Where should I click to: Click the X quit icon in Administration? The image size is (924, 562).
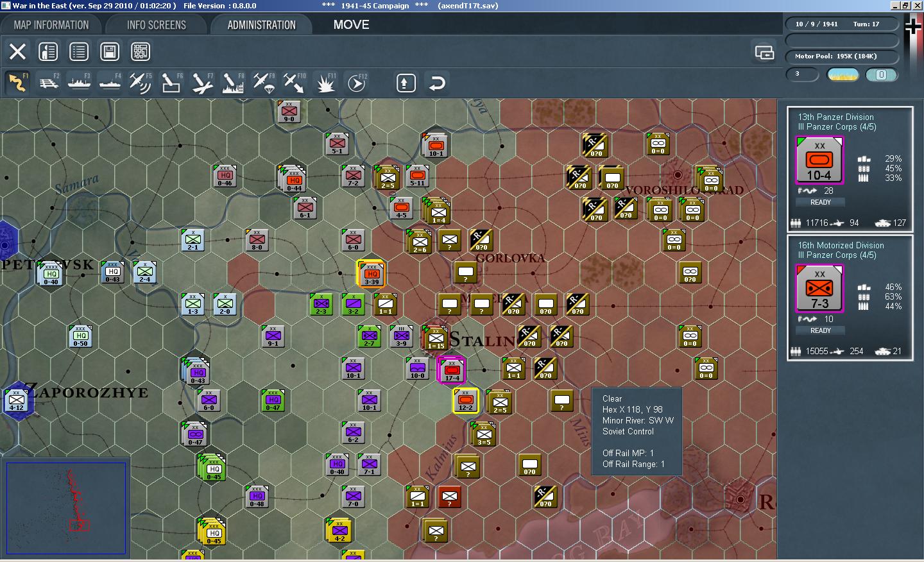[17, 51]
